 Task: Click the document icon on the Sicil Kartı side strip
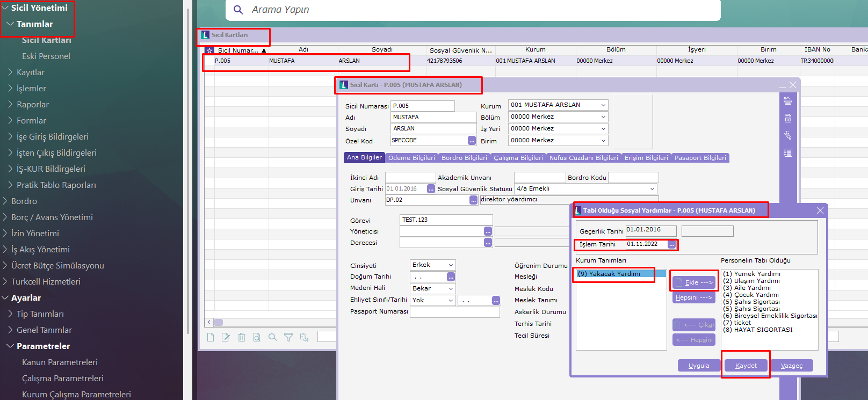788,118
